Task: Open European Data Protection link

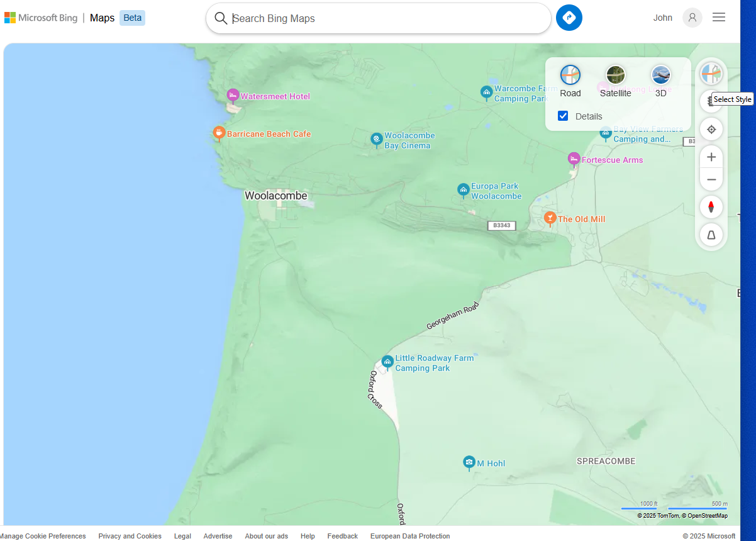Action: (x=410, y=536)
